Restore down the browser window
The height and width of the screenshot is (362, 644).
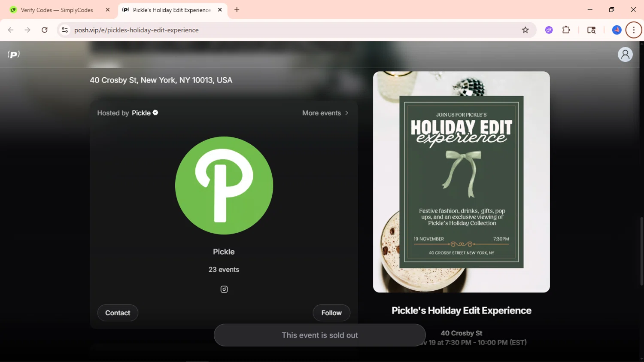click(611, 9)
